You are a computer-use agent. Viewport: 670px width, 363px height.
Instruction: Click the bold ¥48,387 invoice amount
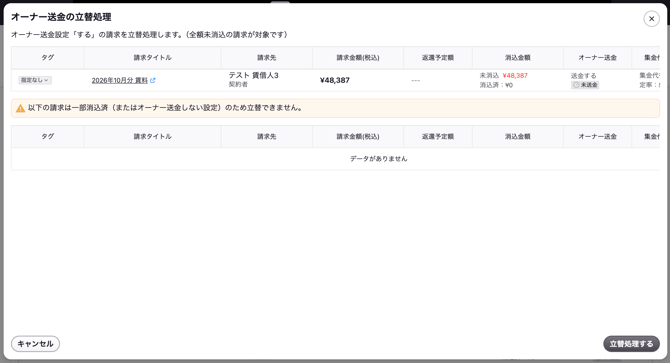[335, 80]
